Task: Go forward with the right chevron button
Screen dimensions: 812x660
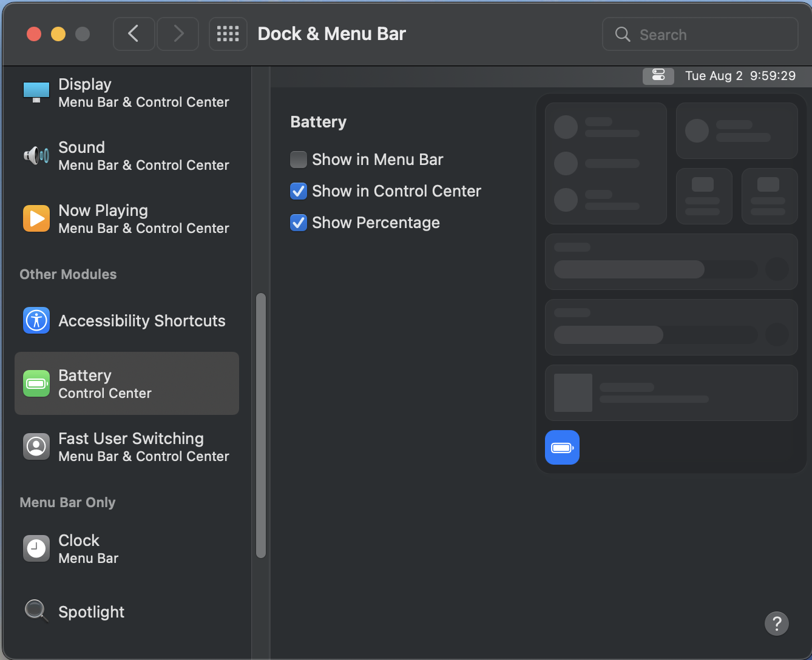Action: pos(178,34)
